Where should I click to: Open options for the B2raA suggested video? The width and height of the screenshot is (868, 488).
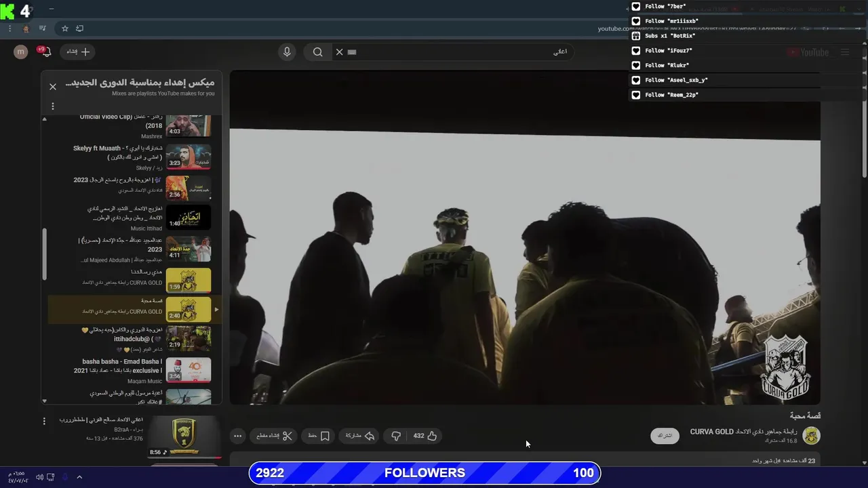coord(44,421)
